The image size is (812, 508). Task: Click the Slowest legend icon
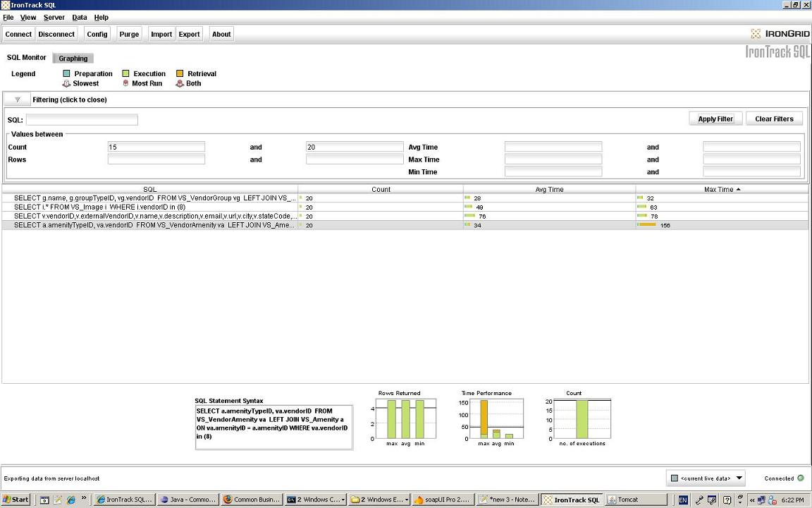coord(66,83)
